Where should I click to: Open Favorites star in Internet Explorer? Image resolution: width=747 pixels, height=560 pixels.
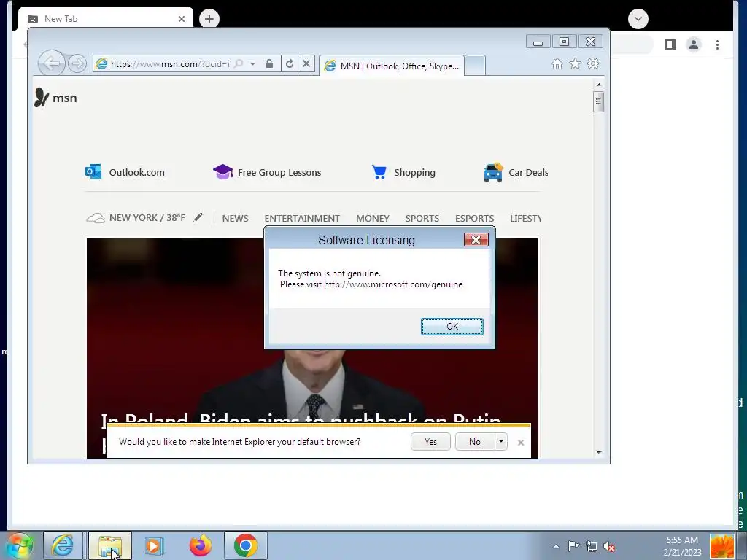[x=575, y=64]
